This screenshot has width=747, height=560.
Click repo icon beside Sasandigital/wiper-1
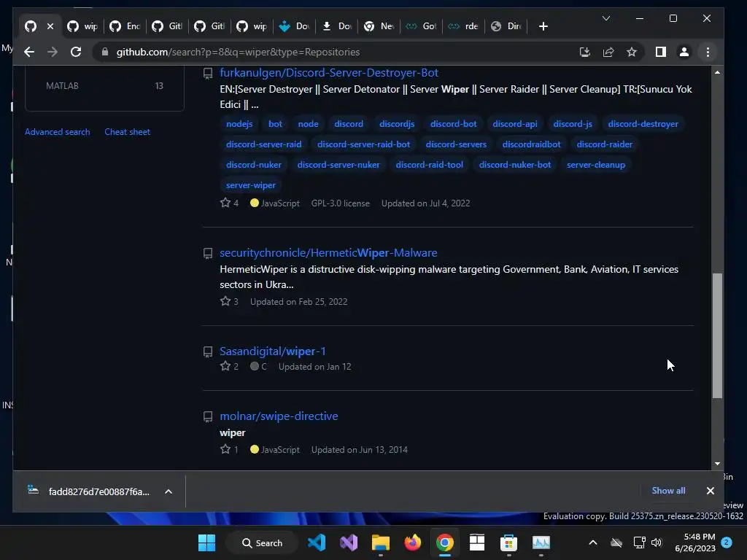(208, 352)
